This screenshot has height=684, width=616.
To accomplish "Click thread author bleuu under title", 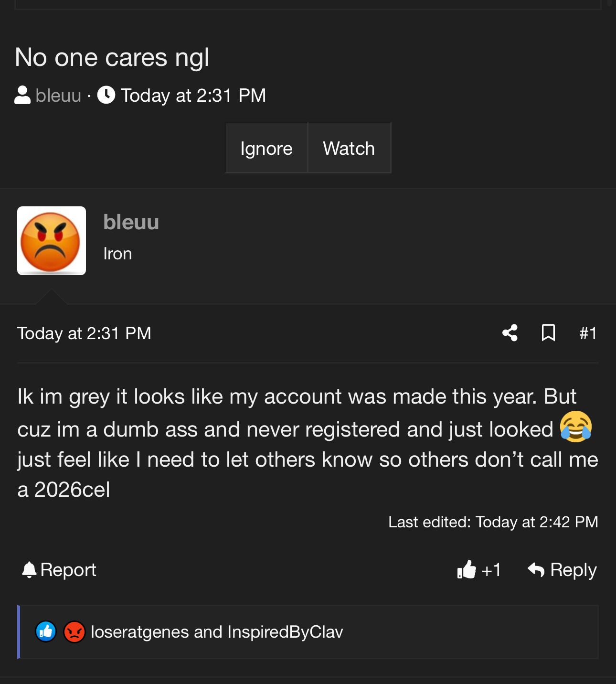I will pyautogui.click(x=58, y=96).
